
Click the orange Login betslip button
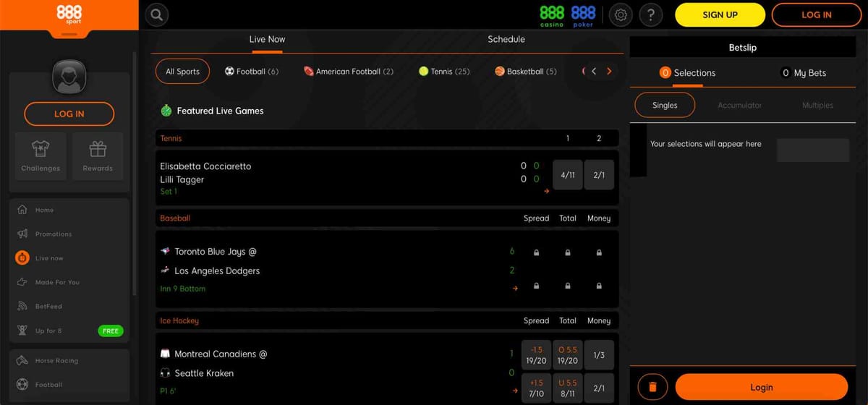click(761, 387)
